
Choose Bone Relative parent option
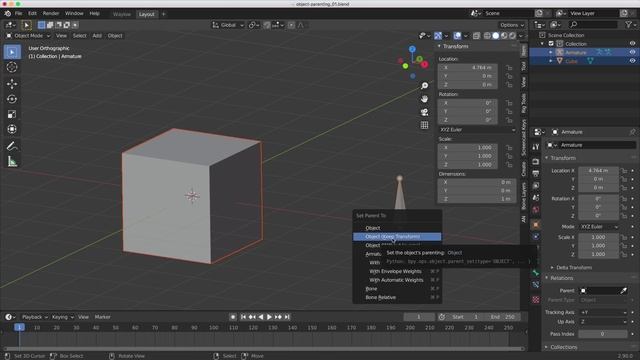coord(397,297)
